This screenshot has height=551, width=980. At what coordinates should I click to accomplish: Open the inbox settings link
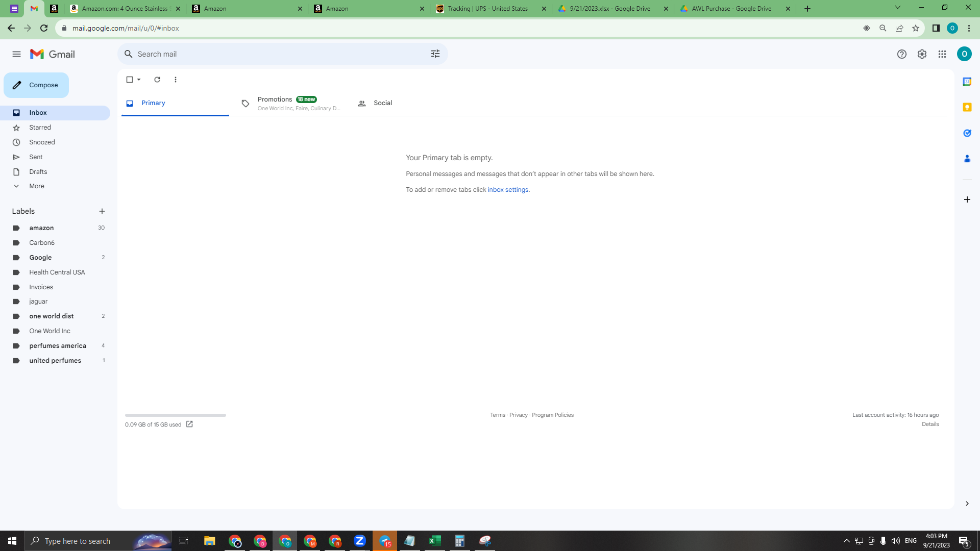coord(508,190)
